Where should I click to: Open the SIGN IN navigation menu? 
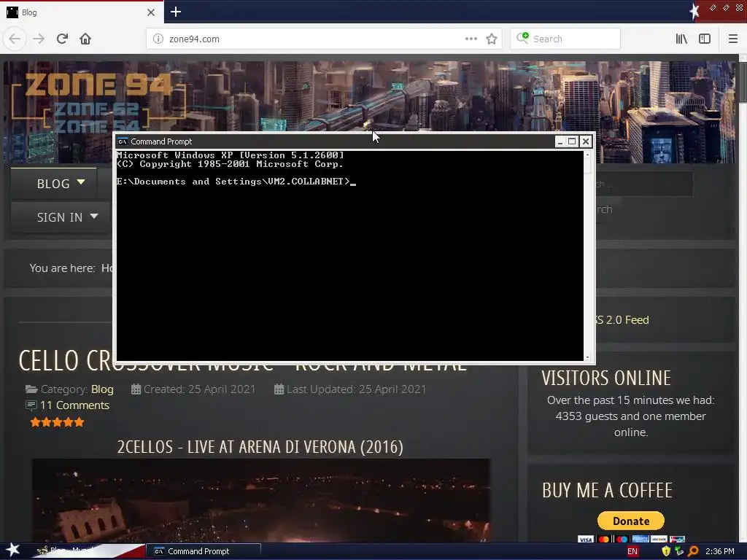(x=60, y=217)
